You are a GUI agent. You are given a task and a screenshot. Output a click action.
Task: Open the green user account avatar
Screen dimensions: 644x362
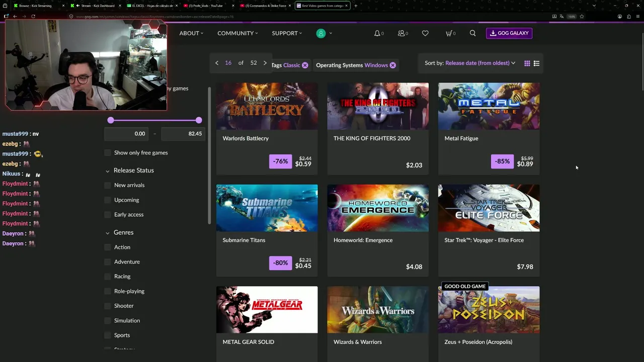click(320, 33)
